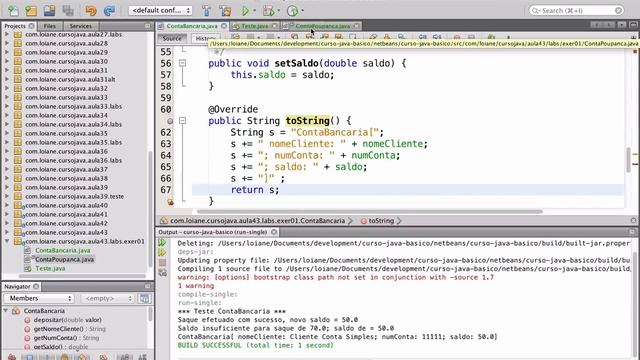Image resolution: width=640 pixels, height=360 pixels.
Task: Click the Open Project toolbar icon
Action: [49, 11]
